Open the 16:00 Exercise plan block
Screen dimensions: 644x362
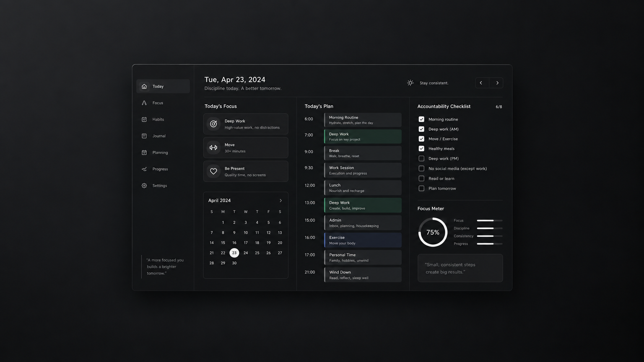[363, 240]
